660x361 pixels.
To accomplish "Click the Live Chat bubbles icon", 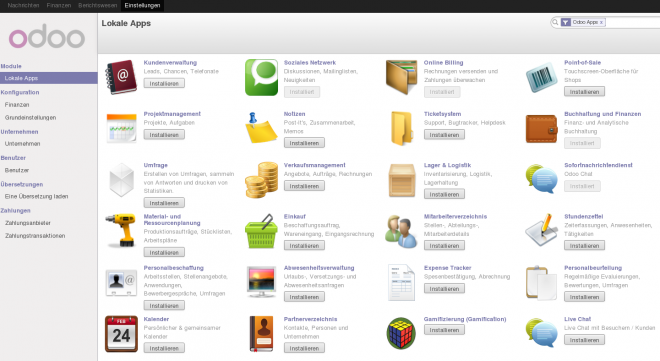I will click(x=542, y=333).
